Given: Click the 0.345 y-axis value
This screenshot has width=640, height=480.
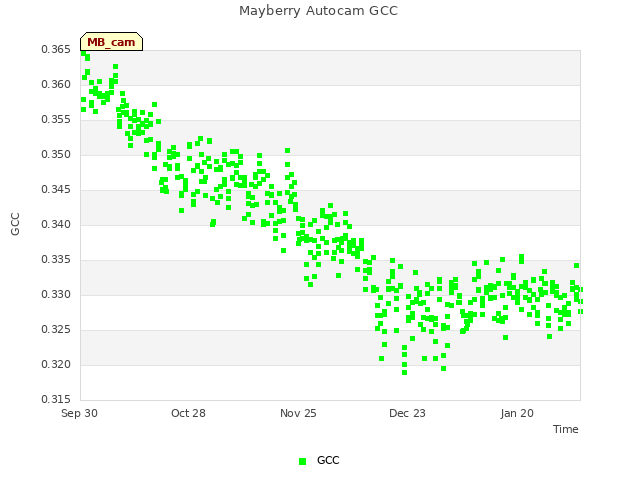Looking at the screenshot, I should (x=56, y=189).
